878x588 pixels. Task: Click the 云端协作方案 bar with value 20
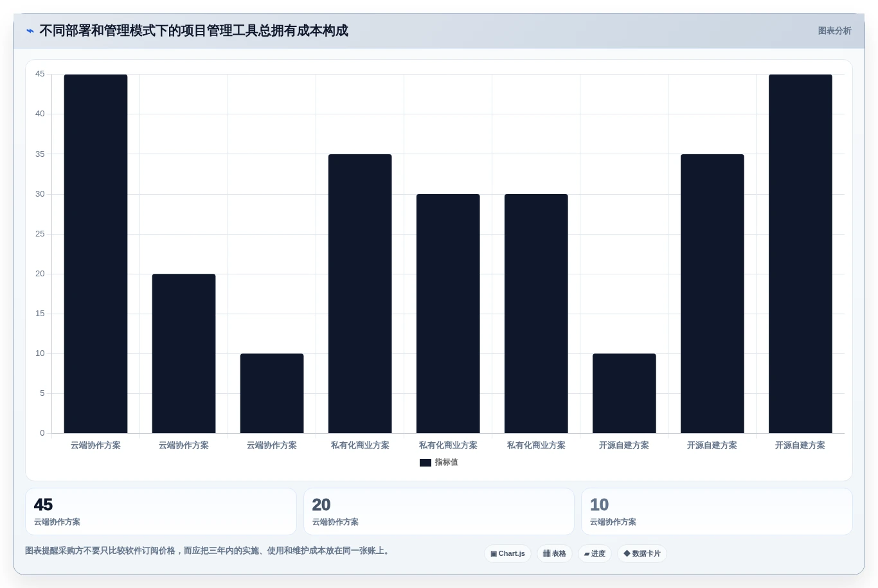tap(184, 353)
